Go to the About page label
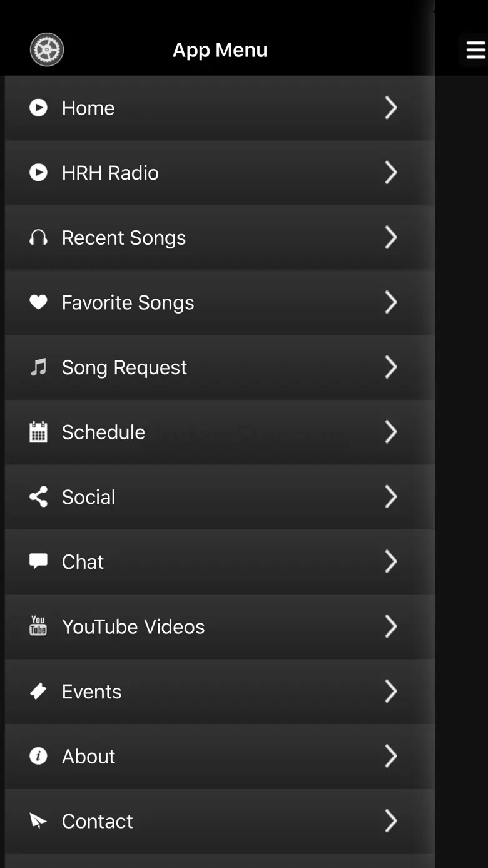This screenshot has height=868, width=488. tap(88, 756)
